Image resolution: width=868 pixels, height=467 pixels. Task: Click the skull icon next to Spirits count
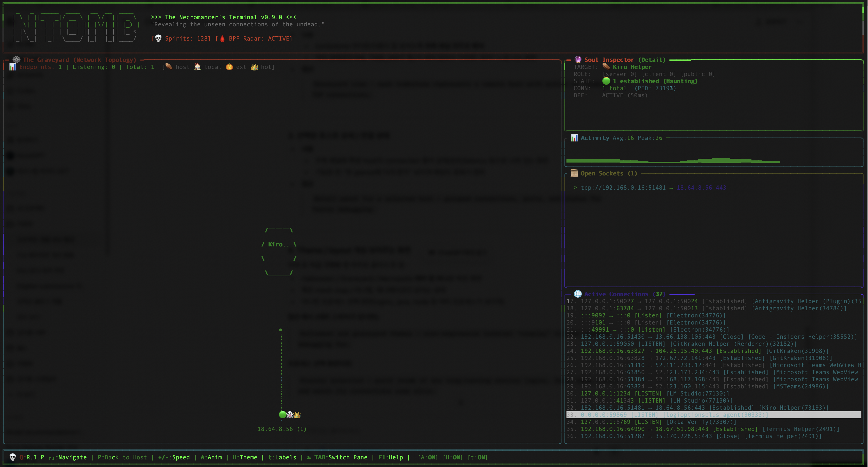pos(158,38)
